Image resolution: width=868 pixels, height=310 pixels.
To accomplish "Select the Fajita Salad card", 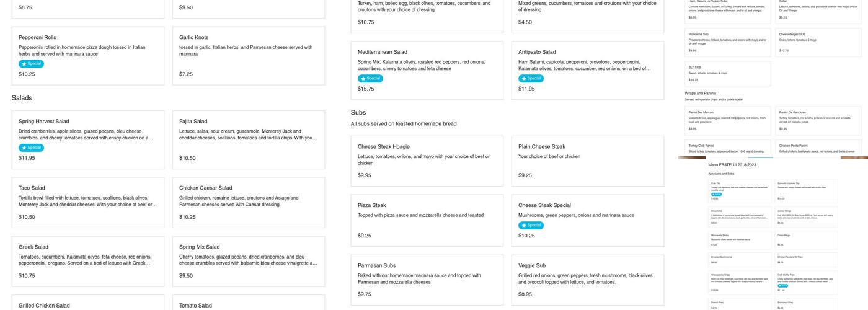I will [248, 139].
